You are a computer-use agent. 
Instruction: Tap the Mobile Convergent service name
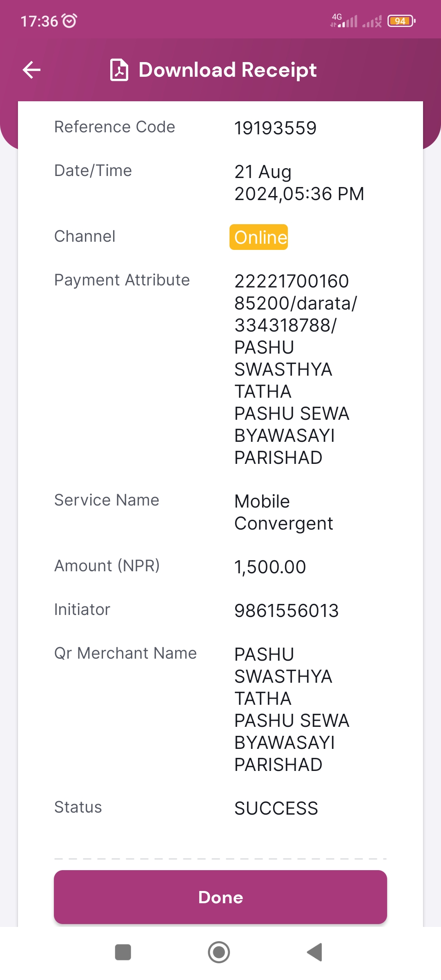[x=284, y=512]
